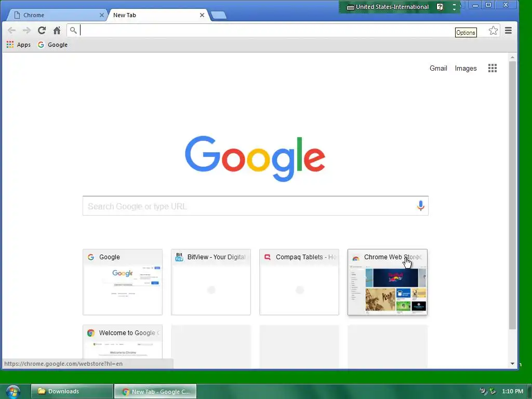Switch to the Downloads taskbar window
The height and width of the screenshot is (399, 532).
click(72, 391)
